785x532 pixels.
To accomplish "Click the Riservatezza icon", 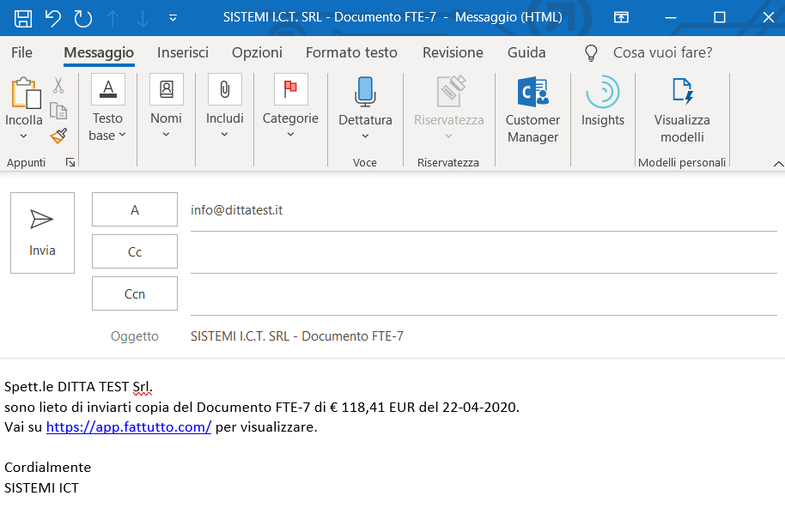I will 451,91.
